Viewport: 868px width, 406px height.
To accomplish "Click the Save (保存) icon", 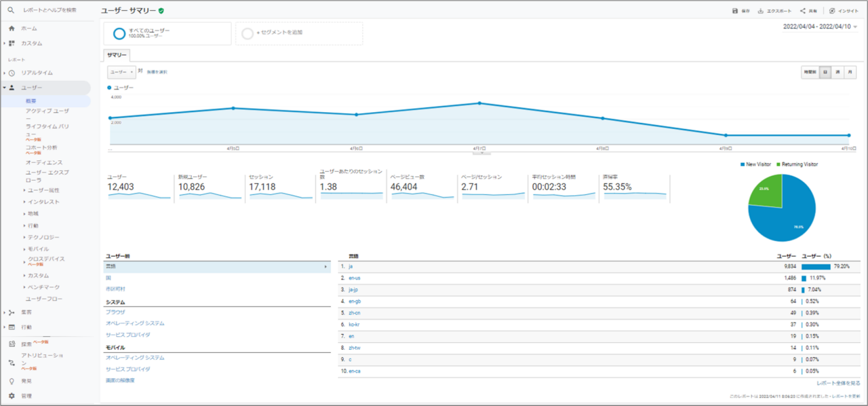I will [x=735, y=11].
